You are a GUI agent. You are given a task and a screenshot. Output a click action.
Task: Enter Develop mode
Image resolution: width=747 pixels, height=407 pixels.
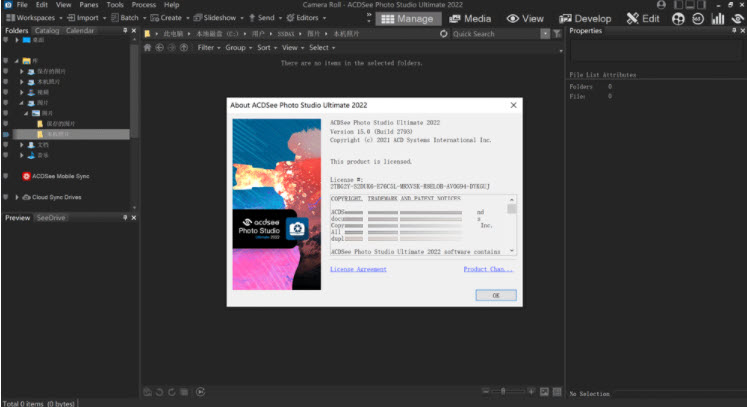pyautogui.click(x=585, y=18)
